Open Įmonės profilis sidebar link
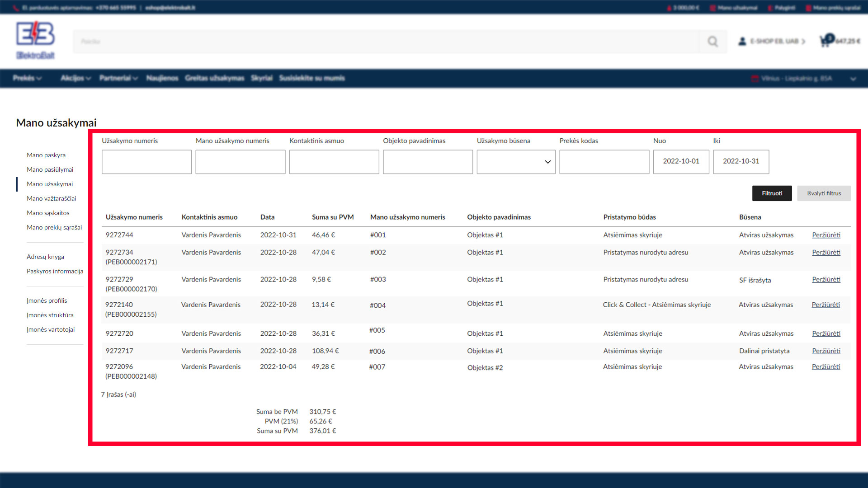Image resolution: width=868 pixels, height=488 pixels. (x=47, y=300)
